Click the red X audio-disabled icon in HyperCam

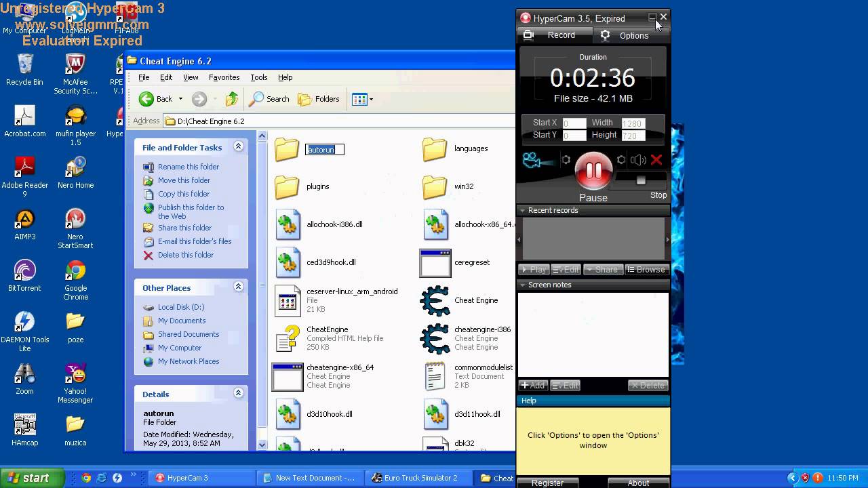point(656,160)
